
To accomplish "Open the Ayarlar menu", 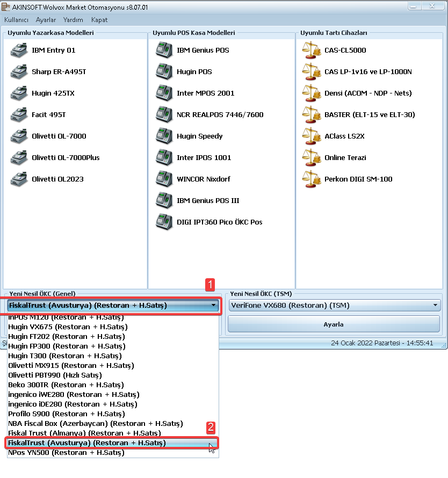I will (x=46, y=20).
